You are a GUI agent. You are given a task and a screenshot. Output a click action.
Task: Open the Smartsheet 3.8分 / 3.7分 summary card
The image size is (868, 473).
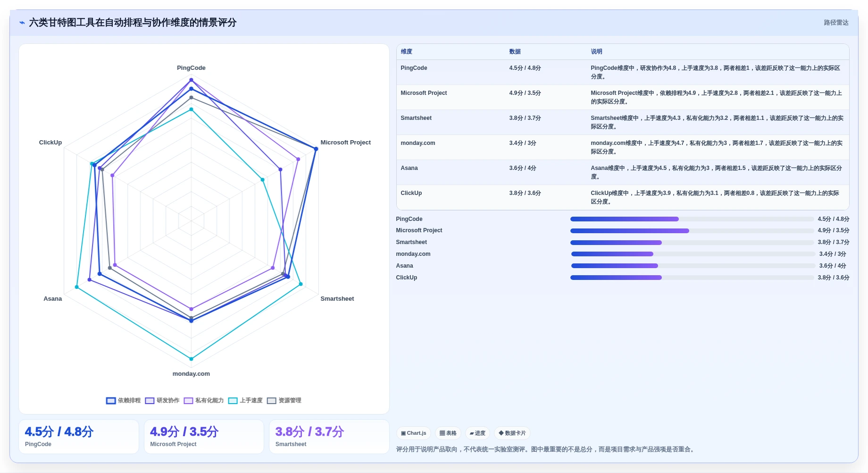click(329, 437)
